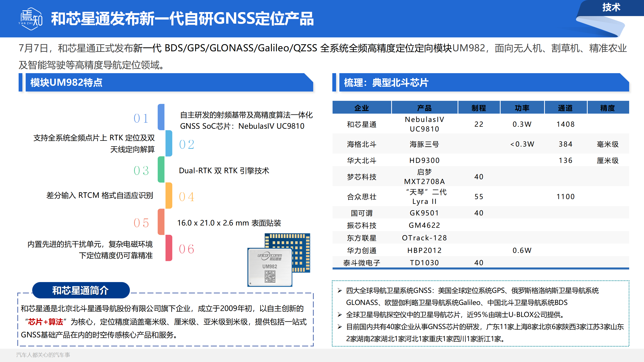Image resolution: width=644 pixels, height=362 pixels.
Task: Click the 制程 table column header
Action: click(479, 108)
